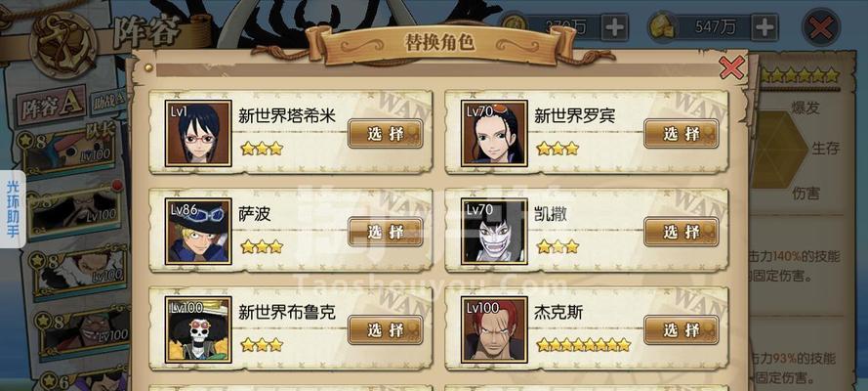Pick 萨波 via the 选择 button
The image size is (868, 391).
coord(386,232)
